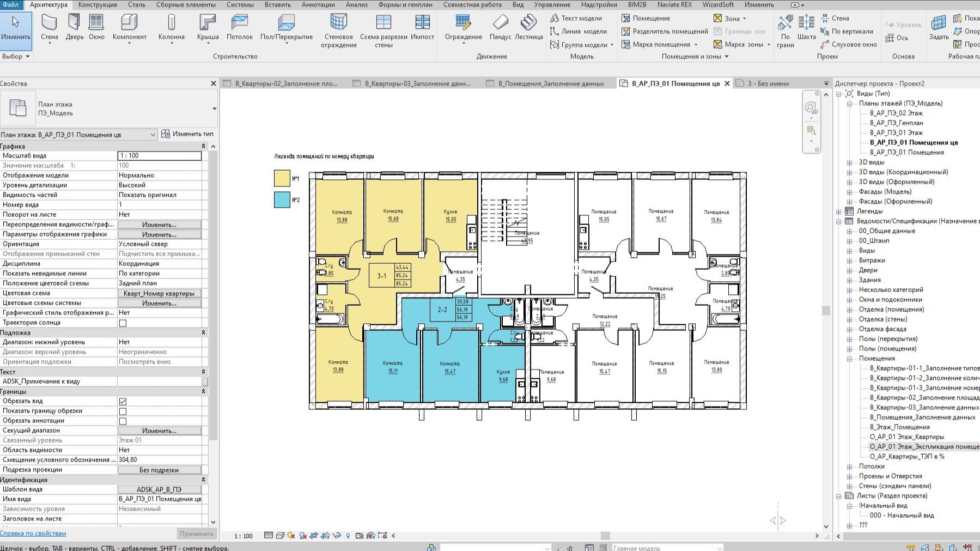Open 2D navigation wheel in canvas

[811, 107]
